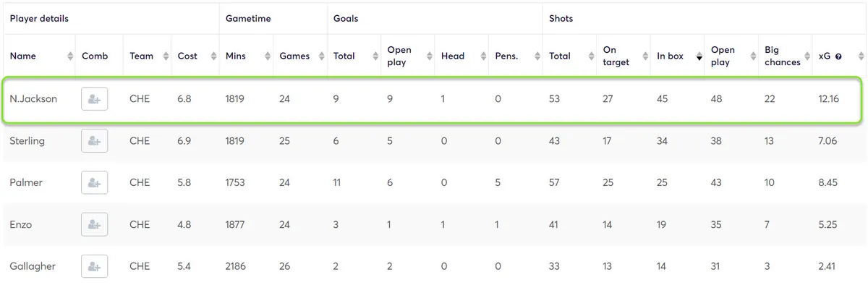
Task: Sort by Cost column
Action: 195,56
